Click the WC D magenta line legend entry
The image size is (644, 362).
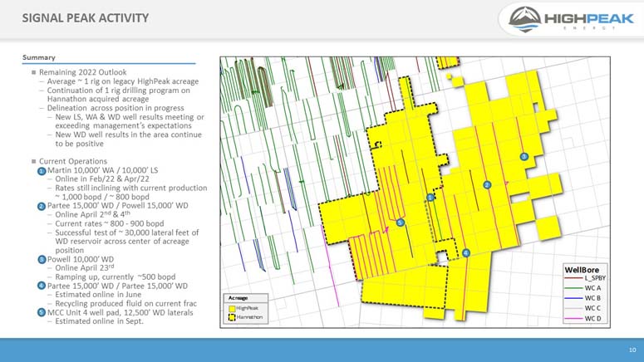coord(583,318)
